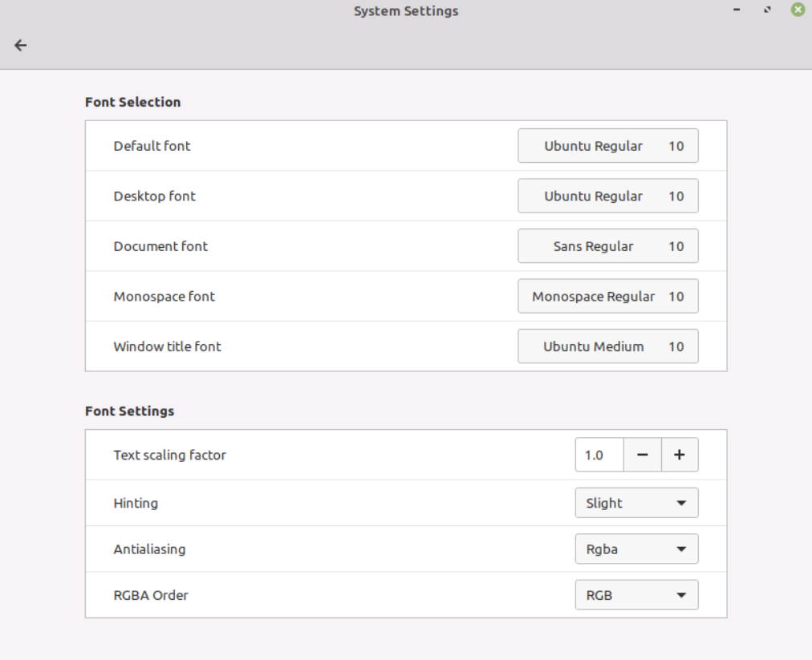Image resolution: width=812 pixels, height=660 pixels.
Task: Go back using the left arrow
Action: tap(21, 46)
